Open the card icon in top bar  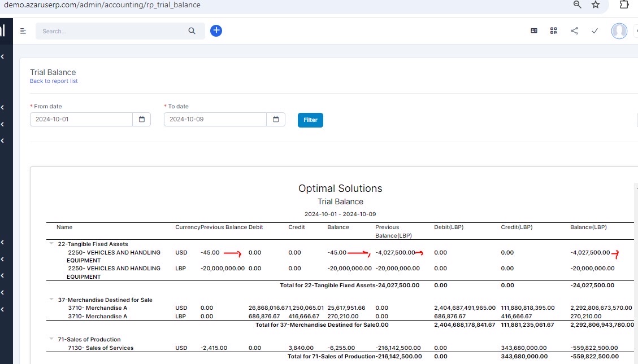click(x=534, y=31)
